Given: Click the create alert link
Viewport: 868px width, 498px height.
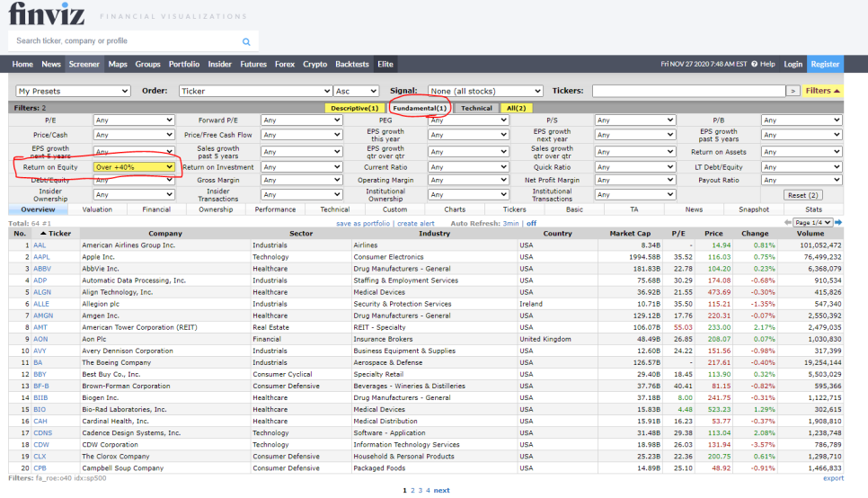Looking at the screenshot, I should pos(416,223).
